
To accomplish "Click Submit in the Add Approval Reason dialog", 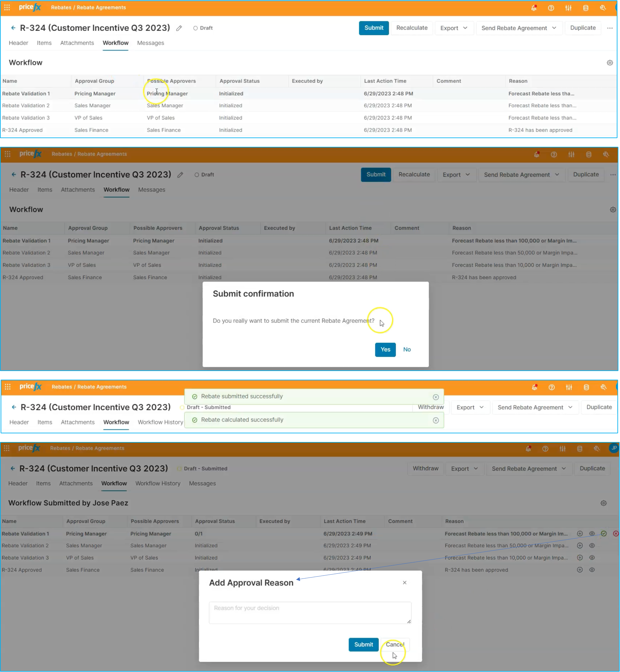I will coord(364,645).
